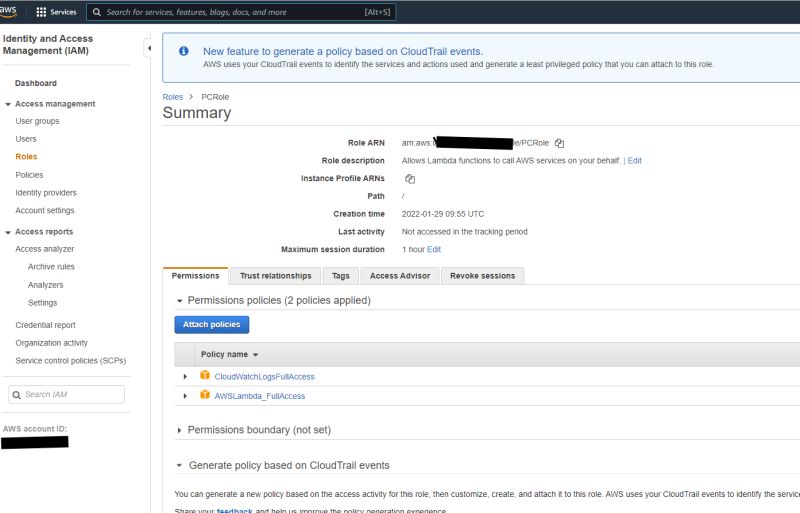The width and height of the screenshot is (800, 513).
Task: Switch to Revoke sessions tab
Action: point(483,276)
